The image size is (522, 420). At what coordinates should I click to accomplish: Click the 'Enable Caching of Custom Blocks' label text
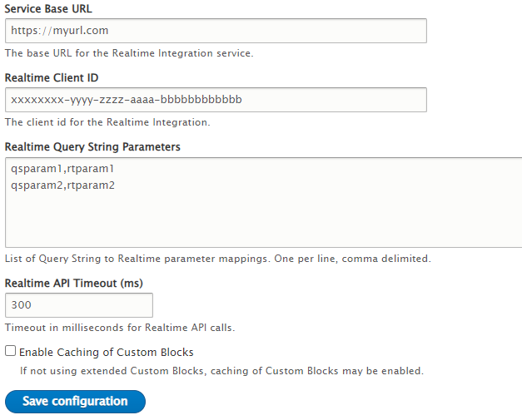(106, 353)
